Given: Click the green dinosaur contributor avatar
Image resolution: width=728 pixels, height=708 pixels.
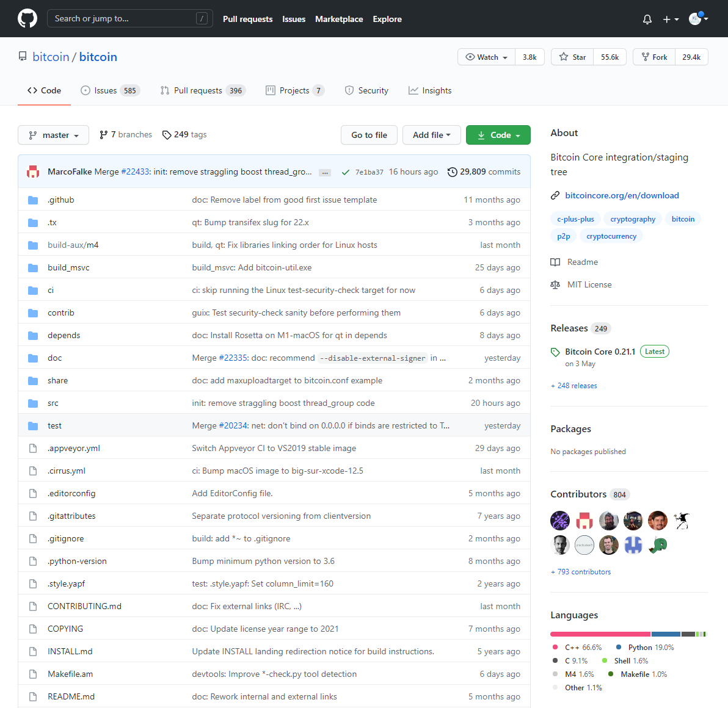Looking at the screenshot, I should point(658,545).
